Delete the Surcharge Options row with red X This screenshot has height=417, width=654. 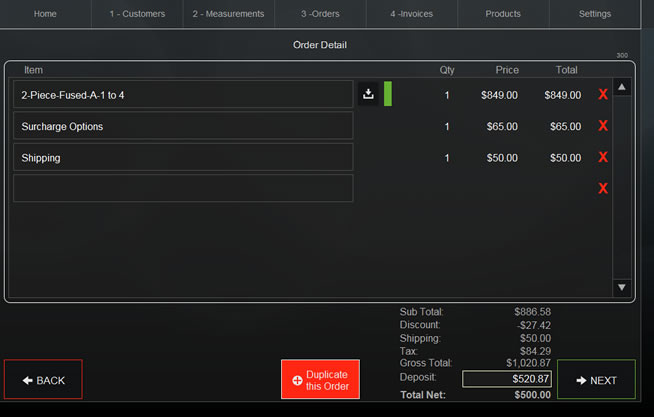[x=603, y=126]
